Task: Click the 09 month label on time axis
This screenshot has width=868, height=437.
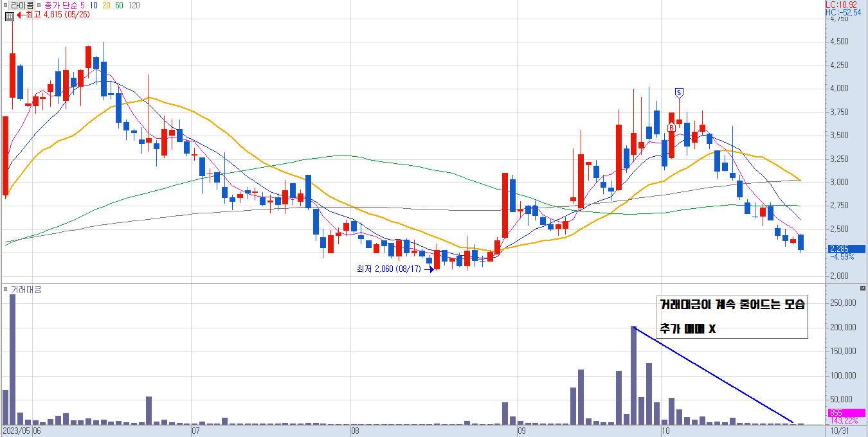Action: pos(522,430)
